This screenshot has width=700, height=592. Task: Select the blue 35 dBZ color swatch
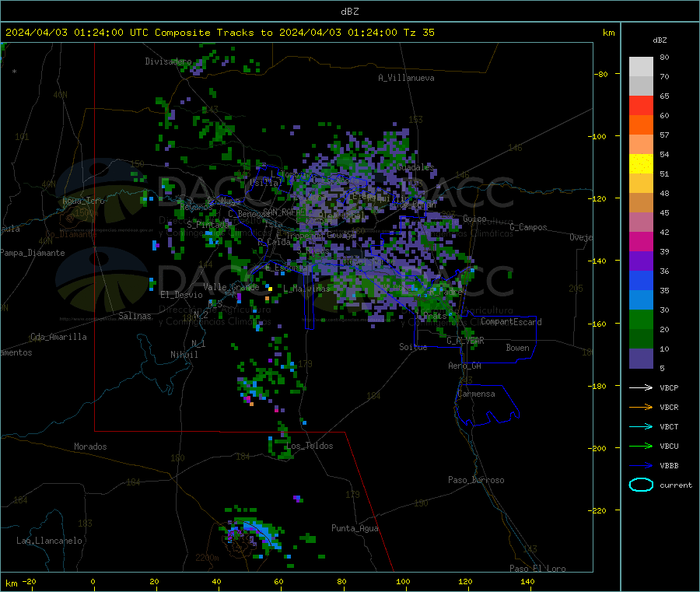pos(641,280)
